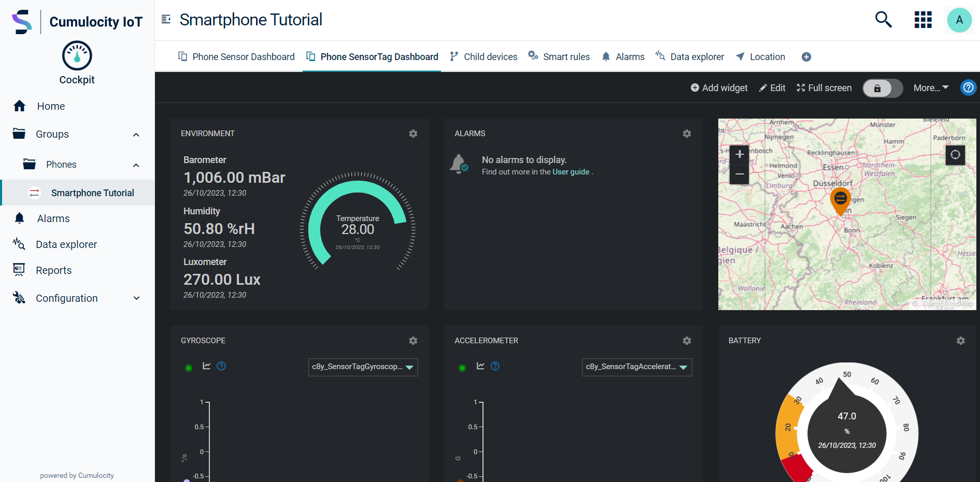980x482 pixels.
Task: Expand the Configuration menu chevron
Action: point(137,298)
